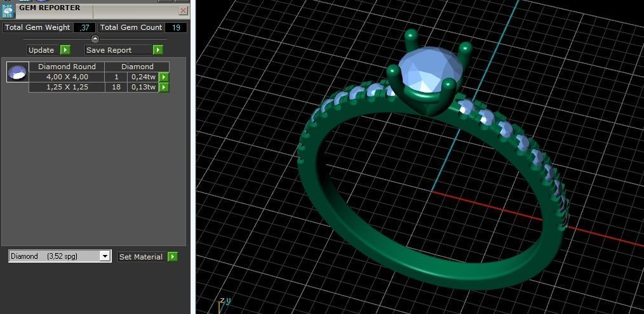Select the 1,25 X 1,25 size cell
This screenshot has width=644, height=314.
click(x=67, y=87)
